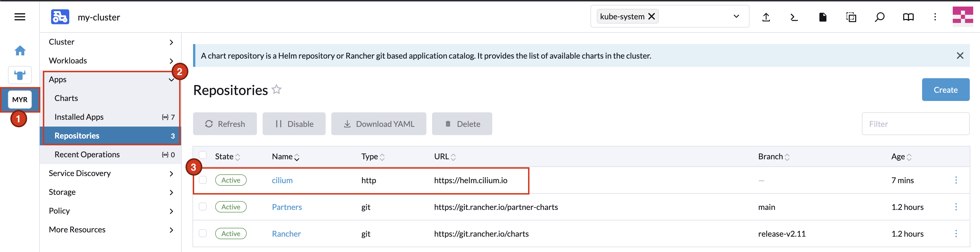The image size is (980, 252).
Task: Click the Refresh button
Action: pyautogui.click(x=225, y=123)
